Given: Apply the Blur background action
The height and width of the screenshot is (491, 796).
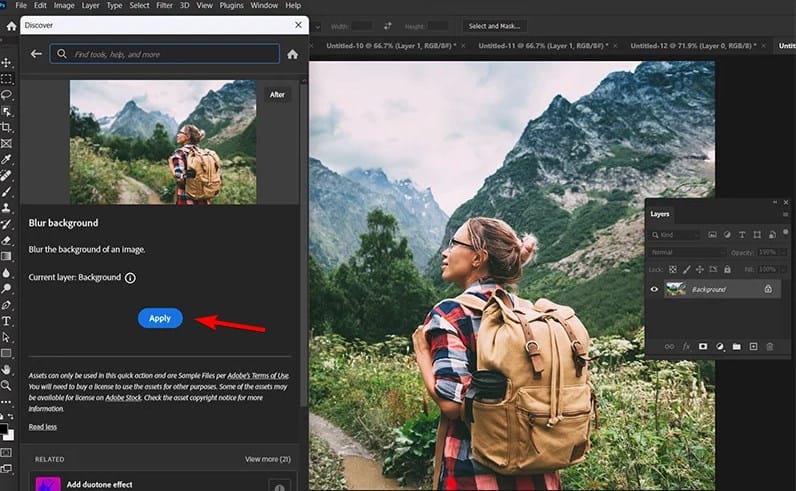Looking at the screenshot, I should pyautogui.click(x=160, y=318).
